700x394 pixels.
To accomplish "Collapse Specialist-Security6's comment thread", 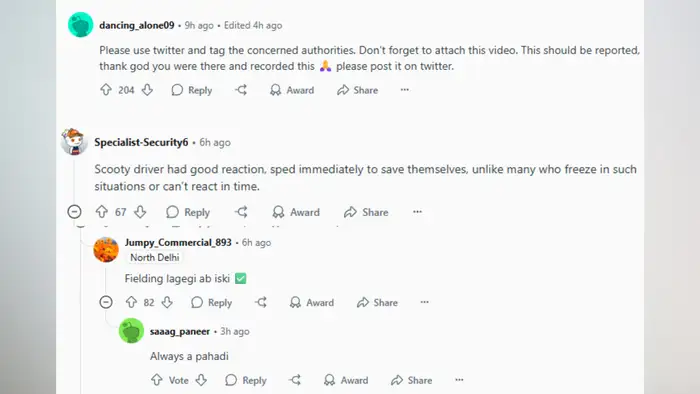I will coord(75,212).
